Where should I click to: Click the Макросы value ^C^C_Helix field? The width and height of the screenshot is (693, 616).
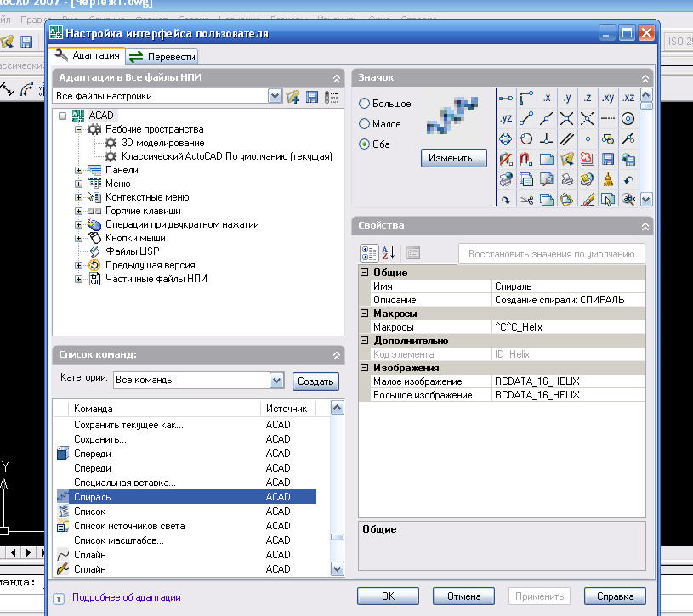[568, 327]
